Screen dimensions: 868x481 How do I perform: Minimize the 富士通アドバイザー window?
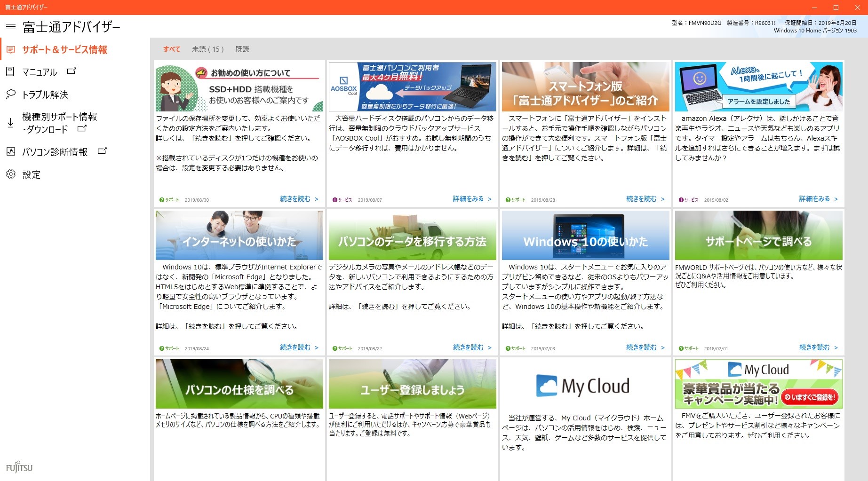pos(814,8)
